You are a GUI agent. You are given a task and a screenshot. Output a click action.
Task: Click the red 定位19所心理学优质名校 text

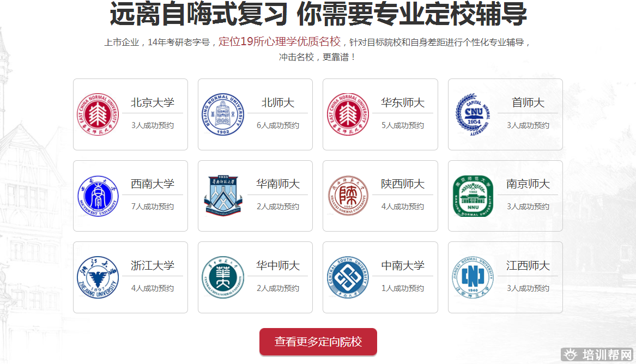pos(279,42)
